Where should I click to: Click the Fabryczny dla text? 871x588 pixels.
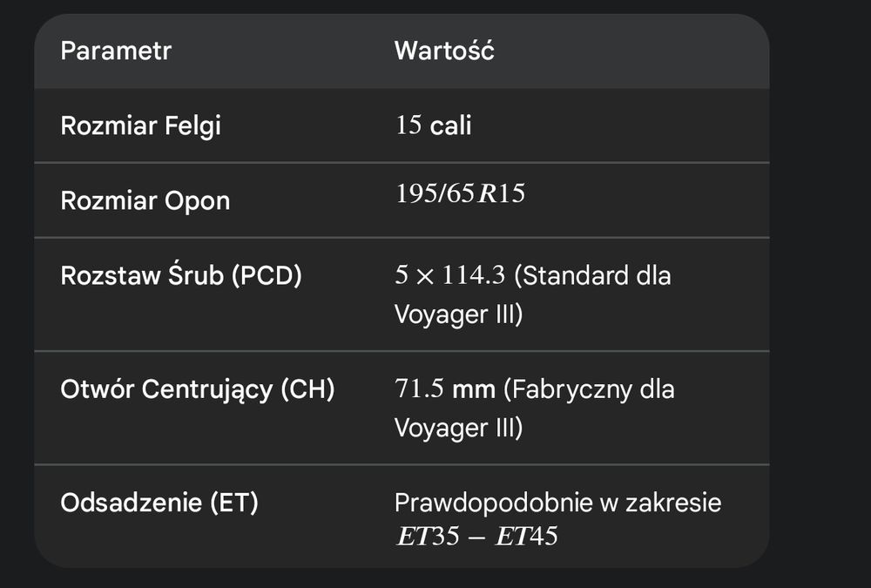coord(589,389)
